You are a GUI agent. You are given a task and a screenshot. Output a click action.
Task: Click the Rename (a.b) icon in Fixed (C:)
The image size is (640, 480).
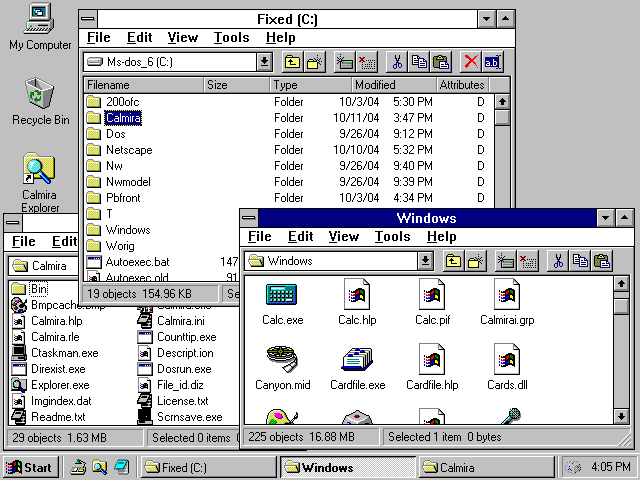493,62
